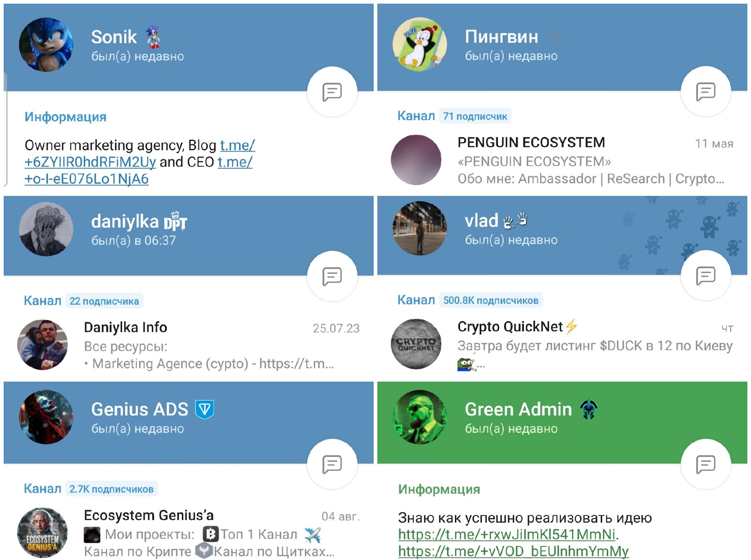
Task: Open Ecosystem Genius'a channel
Action: tap(189, 533)
